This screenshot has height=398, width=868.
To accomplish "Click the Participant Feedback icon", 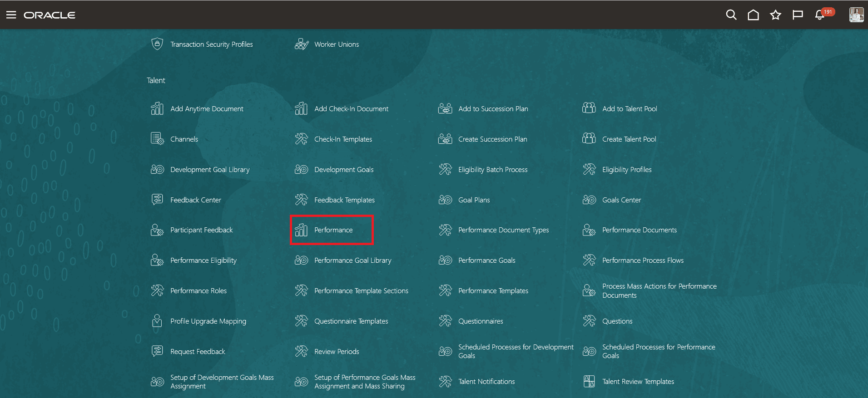I will pyautogui.click(x=157, y=230).
